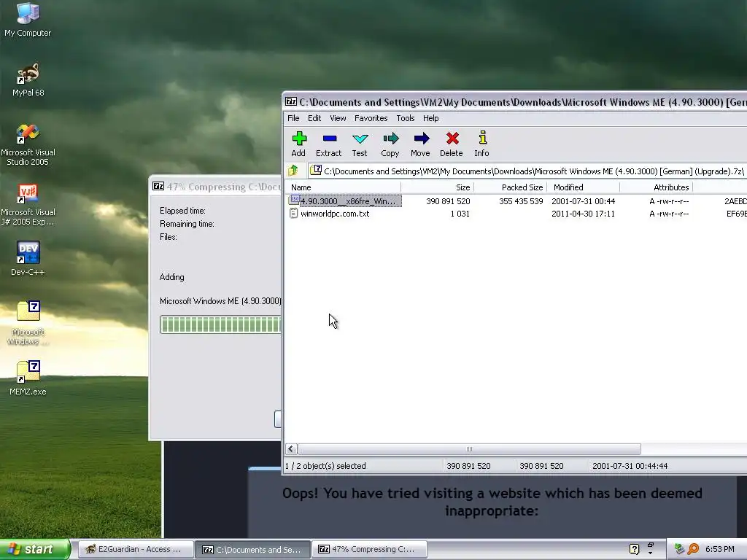Select the MyPal 68 desktop shortcut
747x560 pixels.
click(x=28, y=80)
